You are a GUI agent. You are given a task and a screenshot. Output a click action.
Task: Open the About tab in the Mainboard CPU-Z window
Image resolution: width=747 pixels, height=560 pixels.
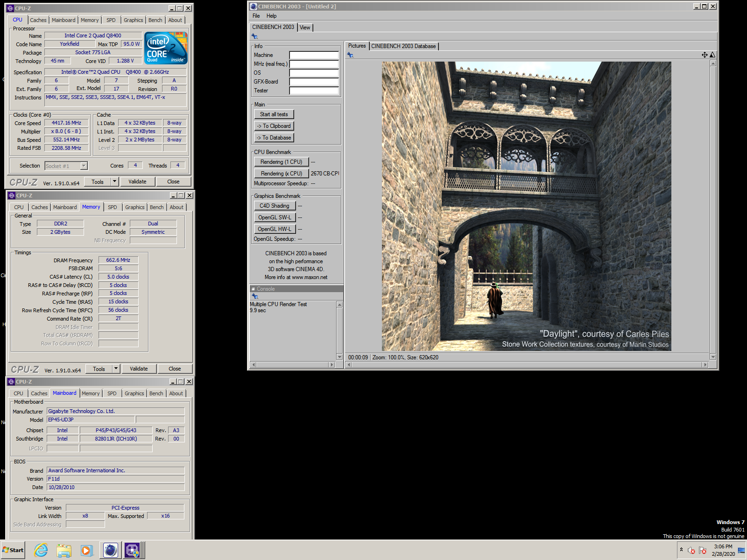[176, 393]
